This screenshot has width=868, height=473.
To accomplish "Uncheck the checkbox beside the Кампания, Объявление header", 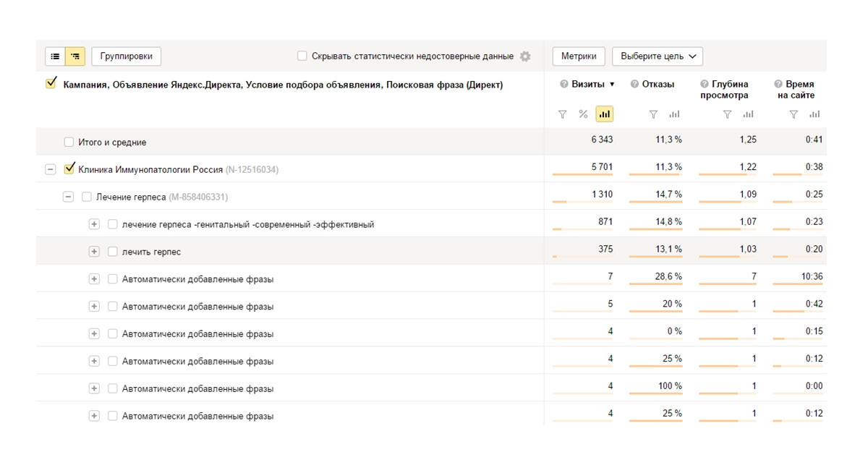I will pos(51,84).
